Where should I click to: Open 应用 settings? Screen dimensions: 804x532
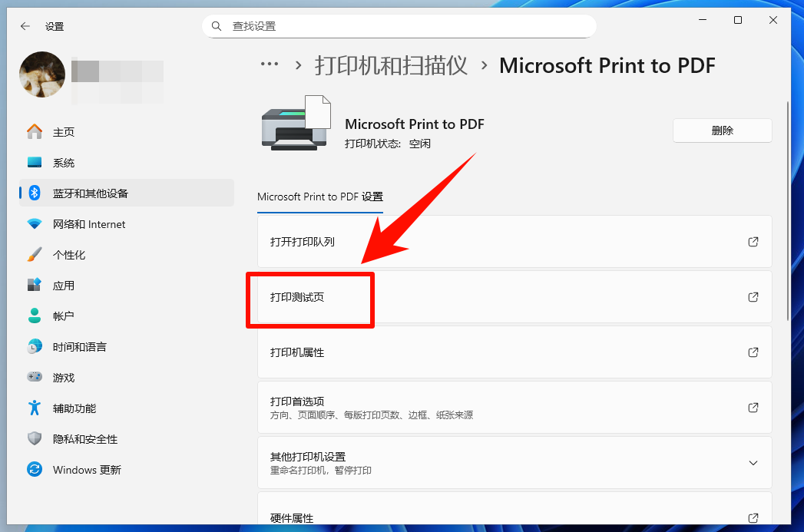127,286
